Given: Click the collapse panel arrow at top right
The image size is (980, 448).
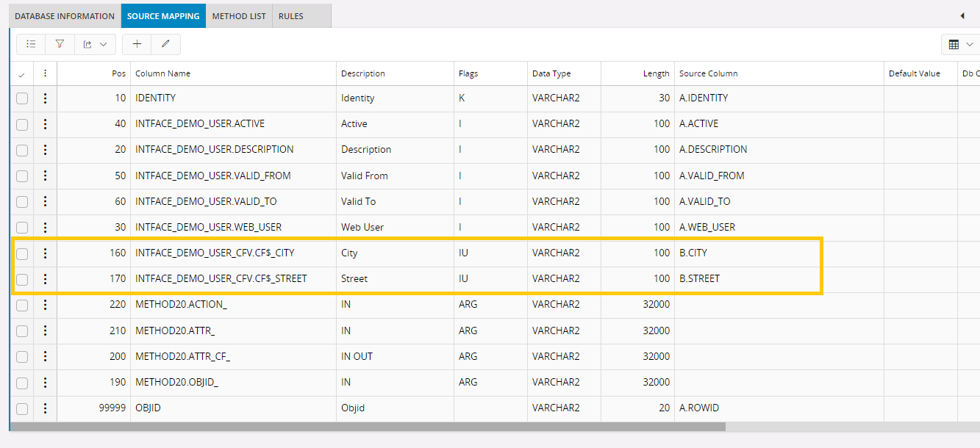Looking at the screenshot, I should pos(962,15).
